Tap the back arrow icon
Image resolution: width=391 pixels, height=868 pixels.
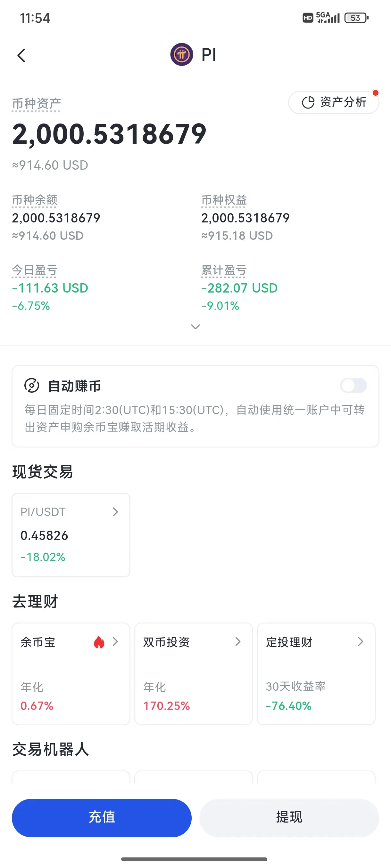(21, 55)
